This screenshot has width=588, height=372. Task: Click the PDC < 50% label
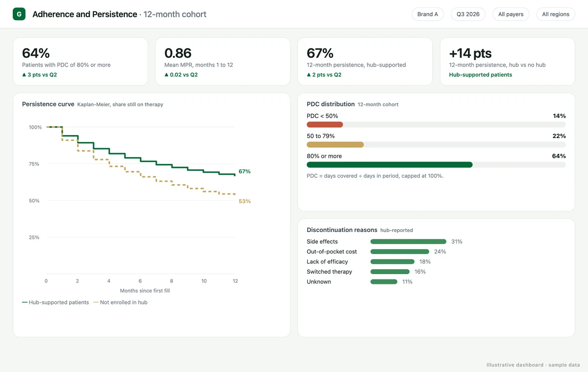tap(322, 116)
